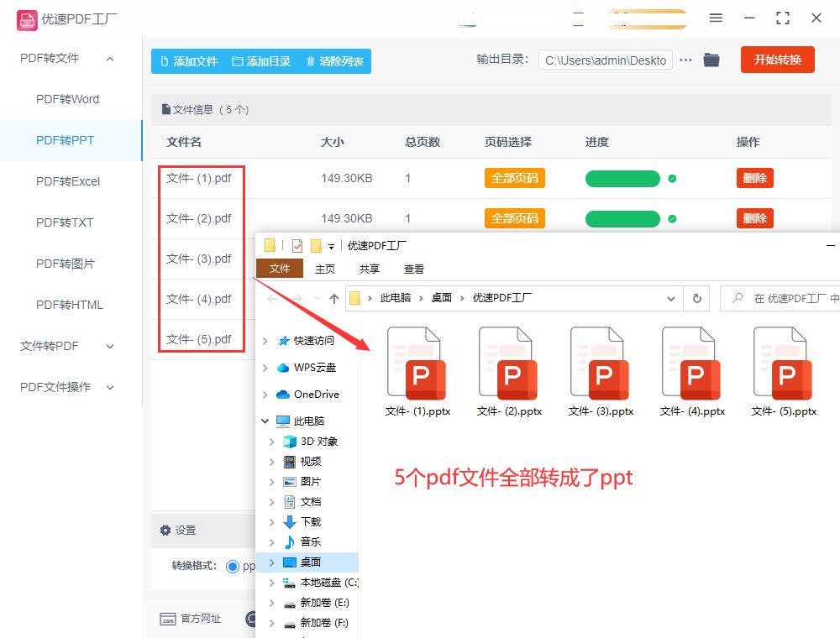The height and width of the screenshot is (638, 840).
Task: Click 桌面 in address bar breadcrumb
Action: [x=442, y=298]
